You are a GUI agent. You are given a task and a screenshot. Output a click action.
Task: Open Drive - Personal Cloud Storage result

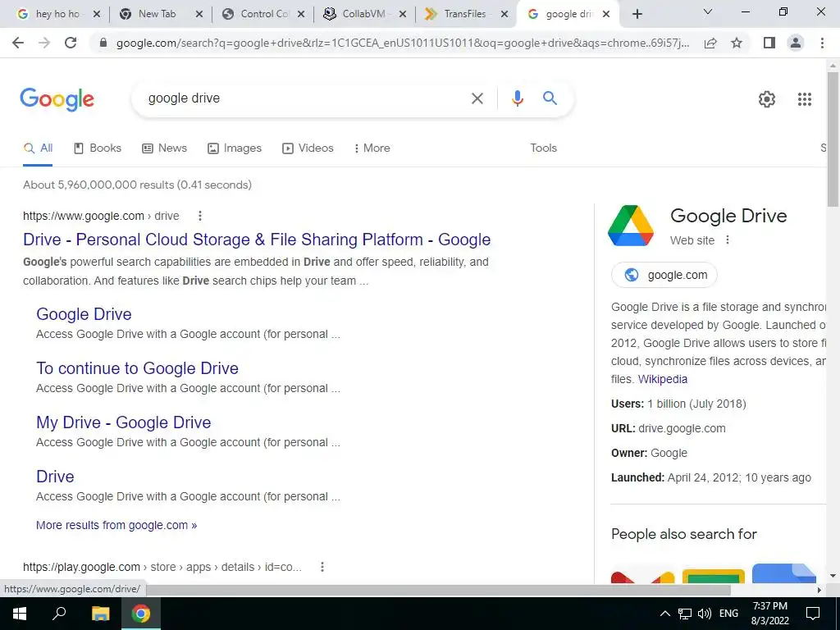point(257,240)
